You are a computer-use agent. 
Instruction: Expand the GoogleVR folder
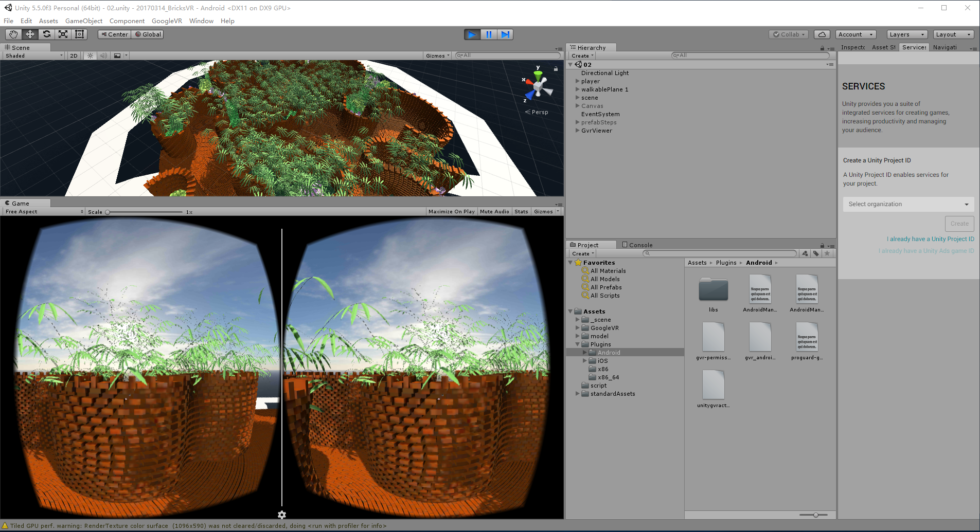pos(578,328)
